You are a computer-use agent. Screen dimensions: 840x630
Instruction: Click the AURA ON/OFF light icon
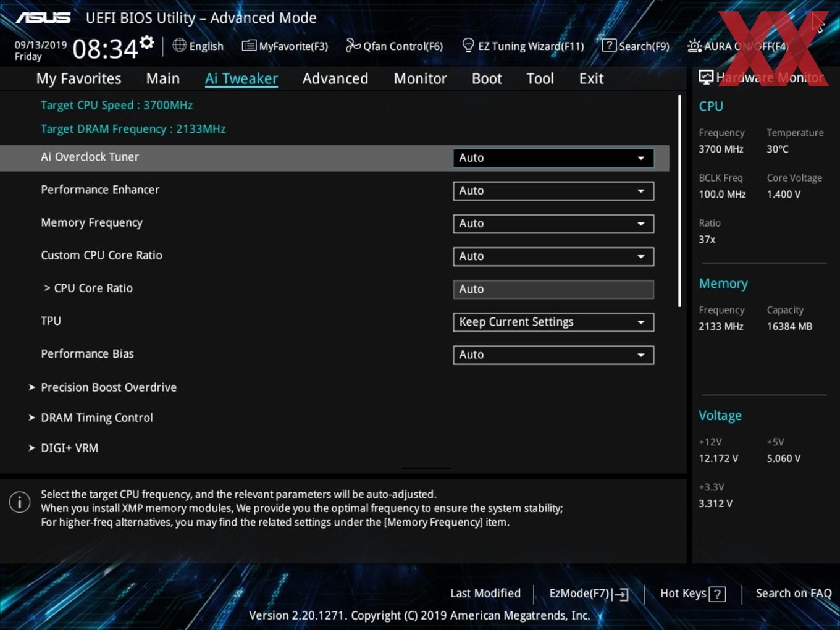694,46
